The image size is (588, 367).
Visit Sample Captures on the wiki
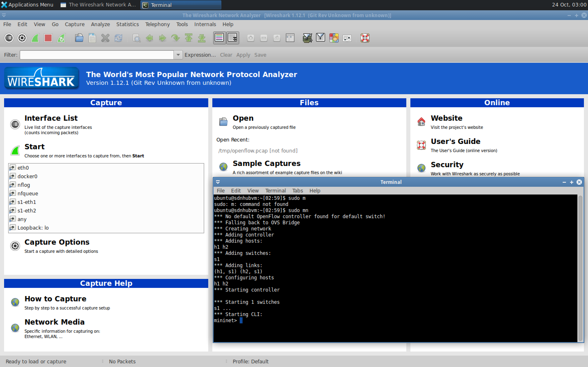267,163
